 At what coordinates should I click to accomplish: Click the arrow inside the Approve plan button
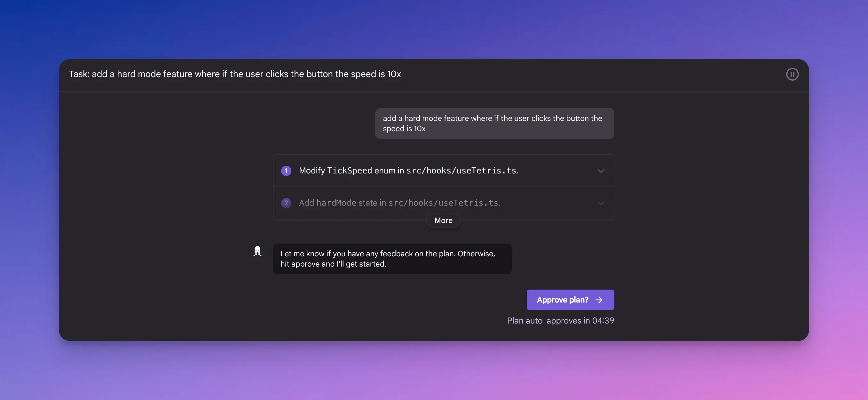(599, 300)
